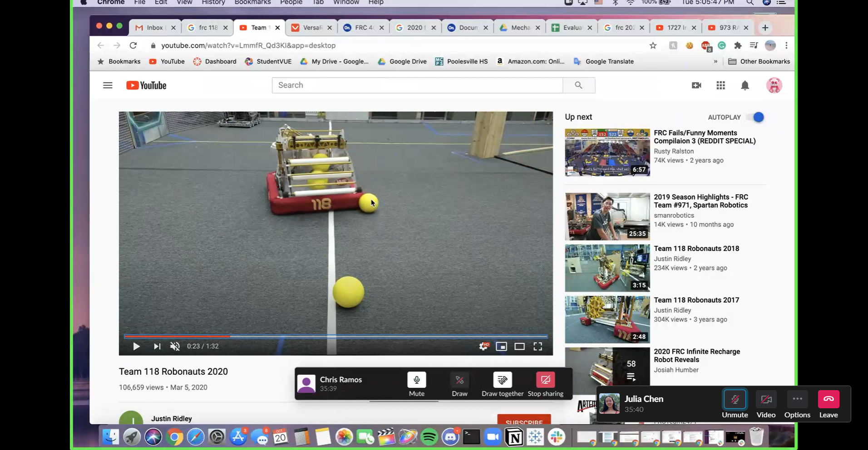Open the Other Bookmarks folder
This screenshot has height=450, width=868.
[759, 61]
